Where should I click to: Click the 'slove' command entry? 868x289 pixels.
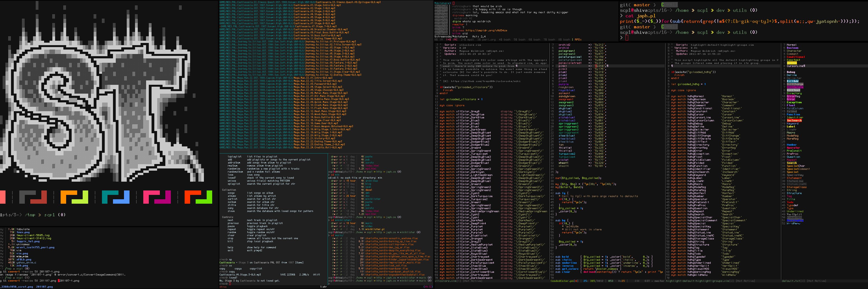231,211
